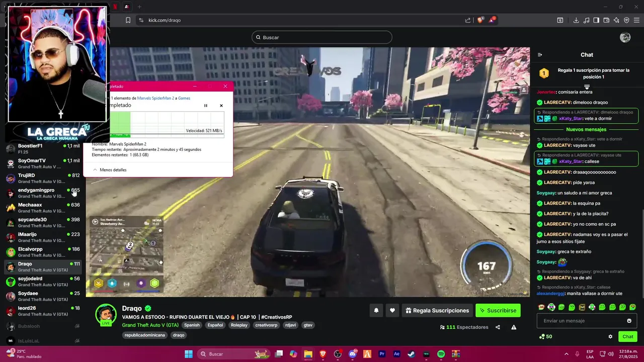Open chat settings gear icon
Image resolution: width=644 pixels, height=362 pixels.
[610, 337]
